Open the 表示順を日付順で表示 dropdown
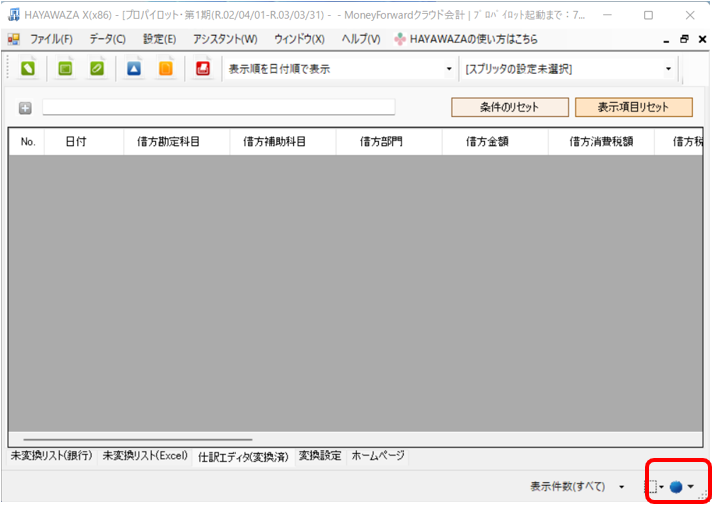This screenshot has height=505, width=712. coord(449,69)
